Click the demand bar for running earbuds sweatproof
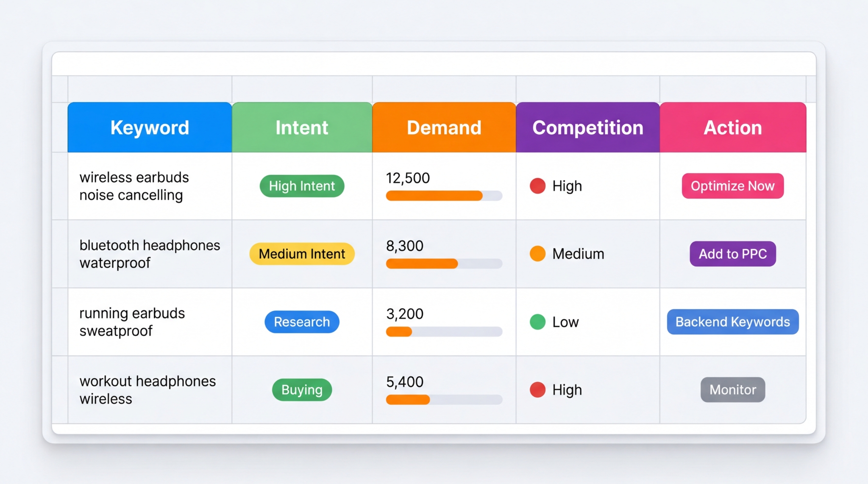 (x=444, y=332)
